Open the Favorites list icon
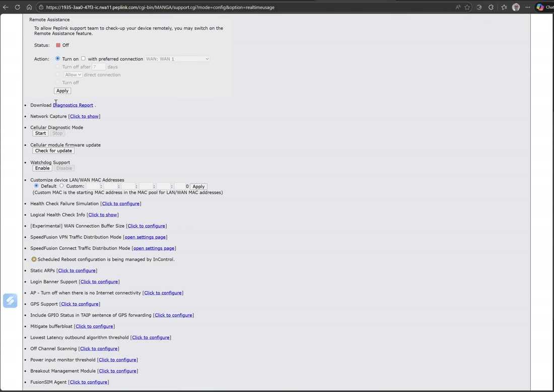This screenshot has height=392, width=554. 504,7
